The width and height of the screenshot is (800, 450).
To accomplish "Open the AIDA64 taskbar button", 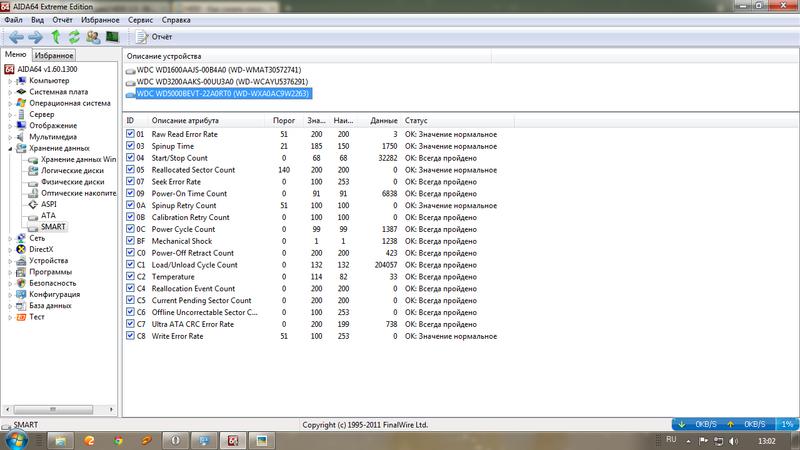I will pos(233,440).
